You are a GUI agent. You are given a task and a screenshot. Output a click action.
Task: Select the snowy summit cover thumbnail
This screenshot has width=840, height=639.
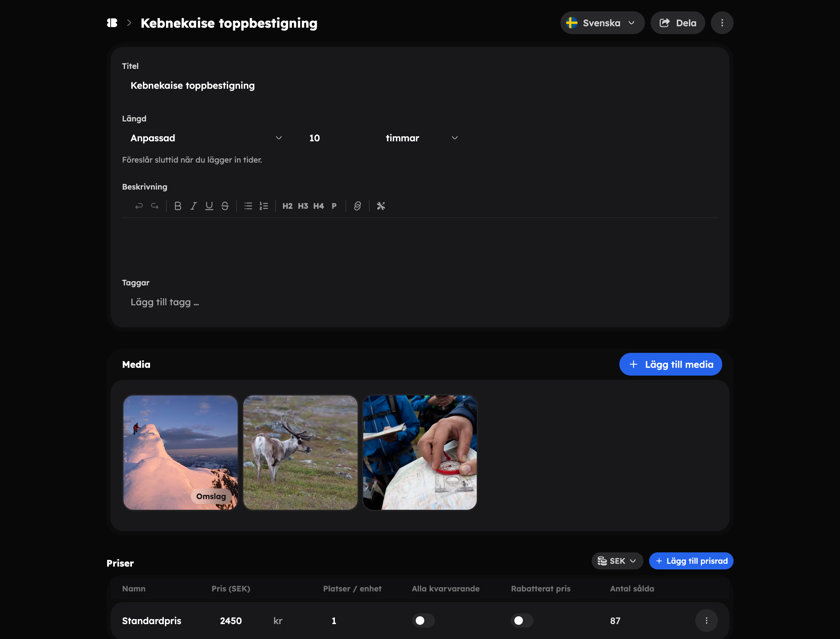(x=181, y=452)
